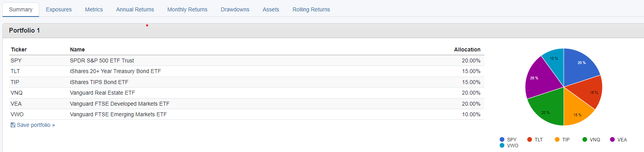644x152 pixels.
Task: Click the 20.00% allocation in VEA row
Action: [471, 104]
